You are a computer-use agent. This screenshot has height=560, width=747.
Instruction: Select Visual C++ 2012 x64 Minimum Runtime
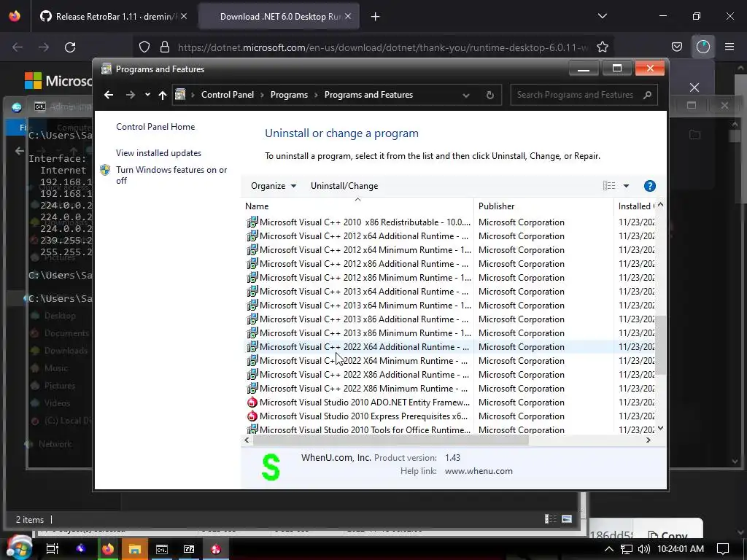pyautogui.click(x=449, y=250)
